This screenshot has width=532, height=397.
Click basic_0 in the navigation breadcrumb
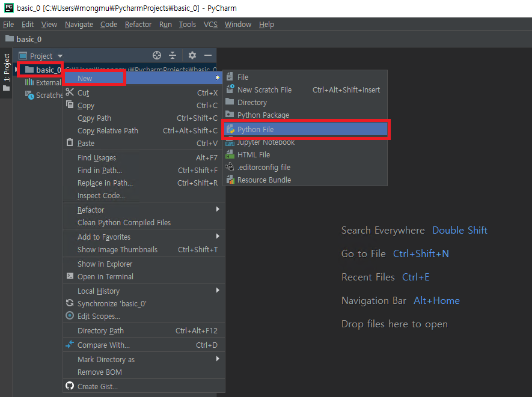tap(29, 39)
